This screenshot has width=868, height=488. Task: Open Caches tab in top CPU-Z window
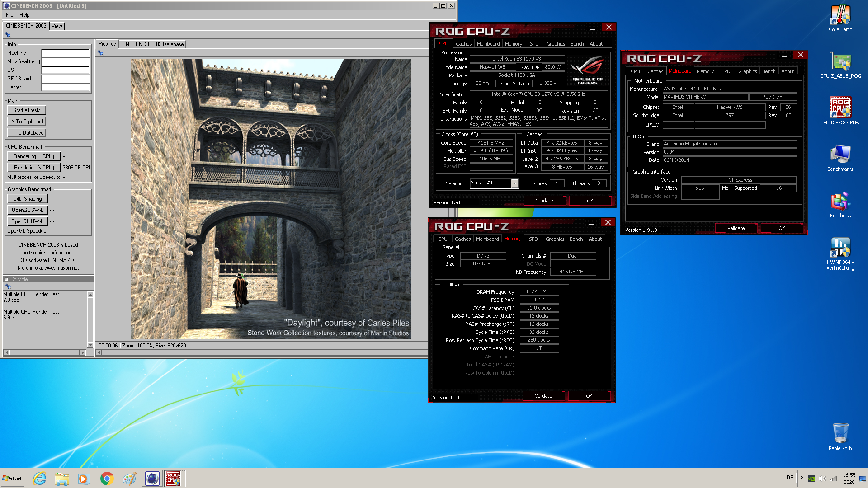(x=463, y=44)
